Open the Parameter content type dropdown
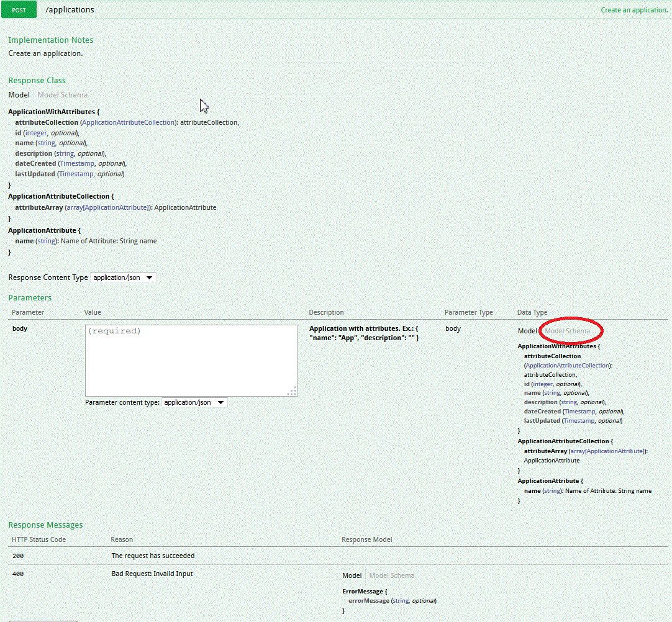Screen dimensions: 672x622 click(x=193, y=402)
